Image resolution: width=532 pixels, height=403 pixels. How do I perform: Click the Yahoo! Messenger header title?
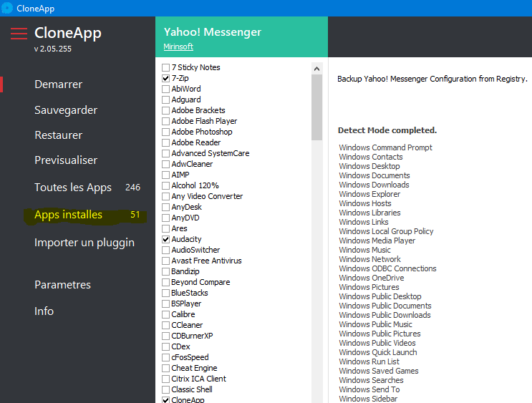(x=213, y=32)
